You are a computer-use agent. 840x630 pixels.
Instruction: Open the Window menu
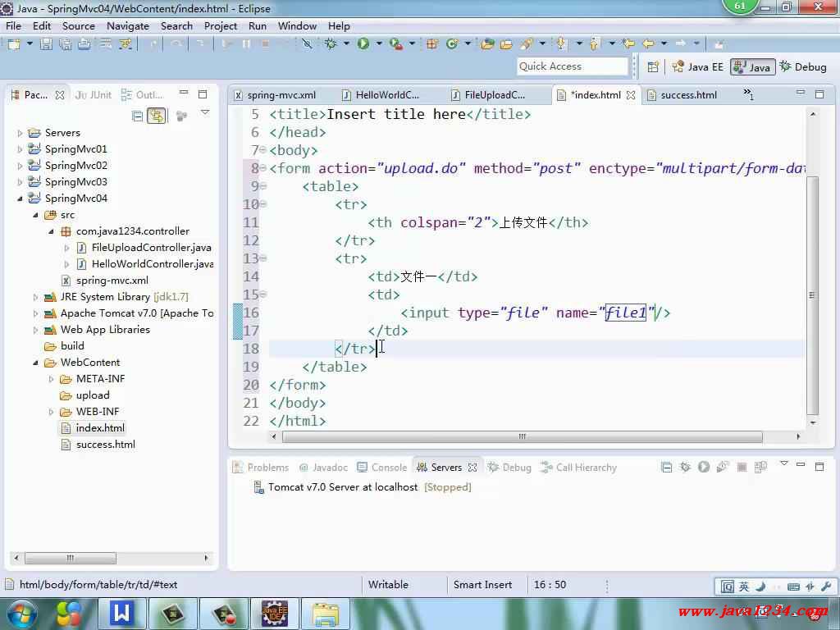[x=297, y=25]
